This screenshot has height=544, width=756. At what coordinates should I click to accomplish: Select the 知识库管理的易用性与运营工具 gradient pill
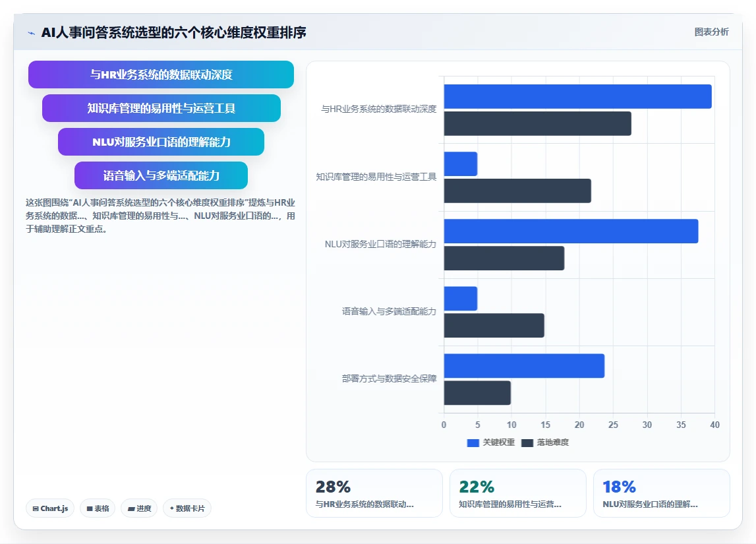[x=161, y=108]
